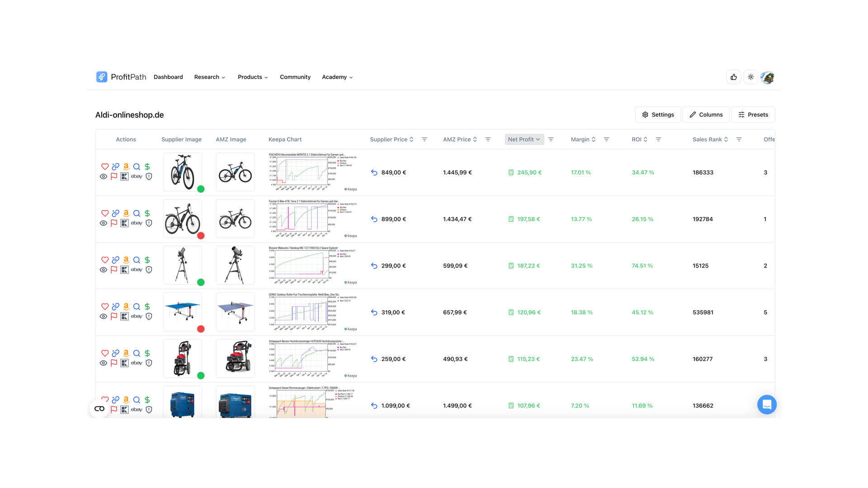Sort by the AMZ Price column
Image resolution: width=868 pixels, height=488 pixels.
tap(460, 140)
